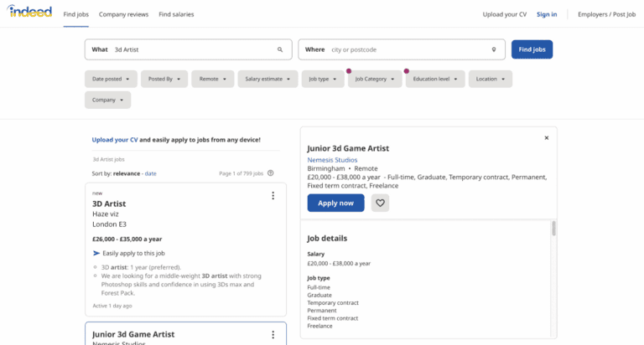Save job with the heart icon
Viewport: 644px width, 345px height.
381,203
